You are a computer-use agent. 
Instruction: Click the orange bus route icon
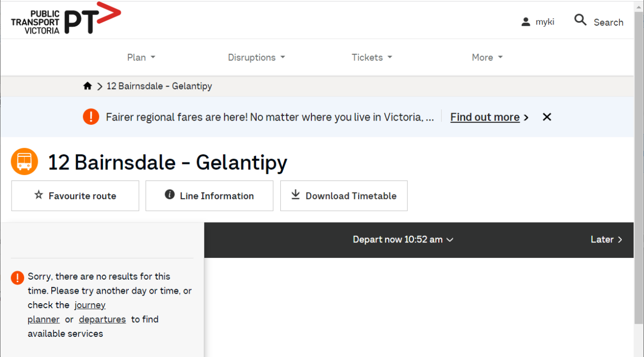point(25,161)
